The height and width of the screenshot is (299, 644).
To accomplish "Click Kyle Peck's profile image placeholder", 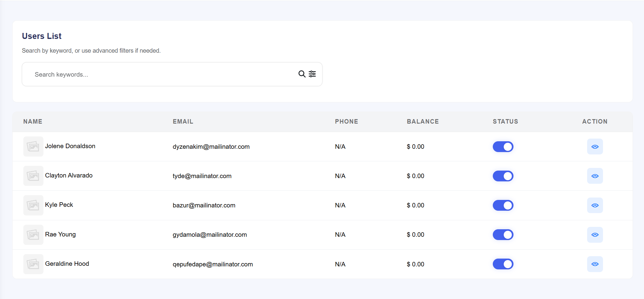I will (x=33, y=205).
